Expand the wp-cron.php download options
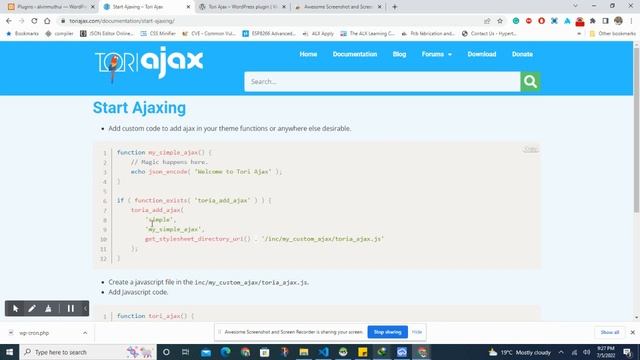Screen dimensions: 640x360 (85, 333)
